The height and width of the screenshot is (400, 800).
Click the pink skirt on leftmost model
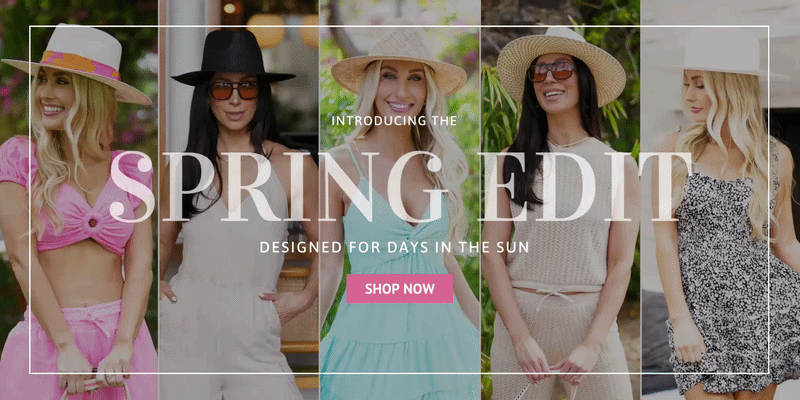pos(78,352)
